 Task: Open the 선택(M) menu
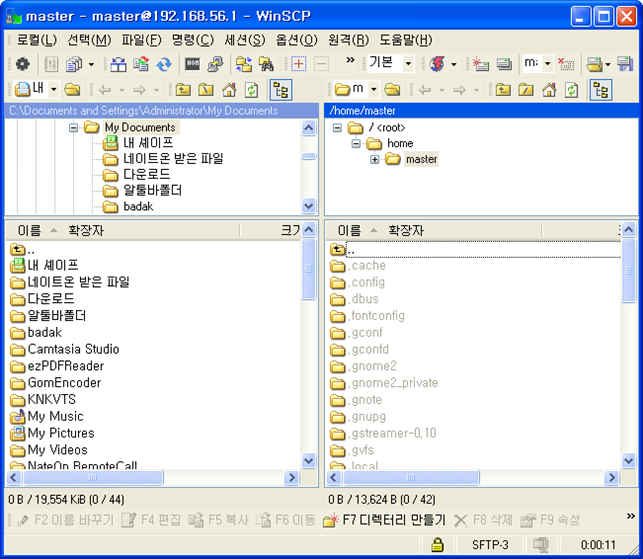pyautogui.click(x=89, y=40)
